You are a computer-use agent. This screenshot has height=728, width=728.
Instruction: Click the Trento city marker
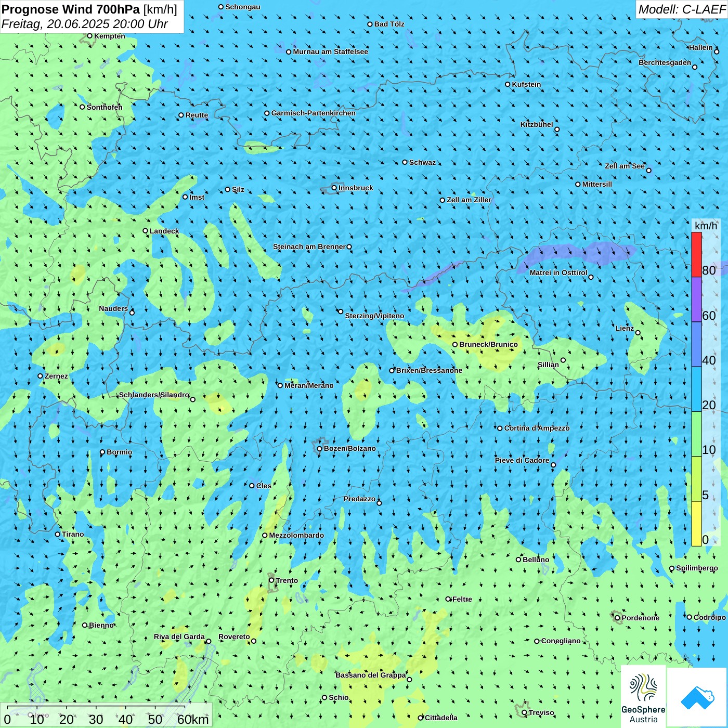[x=271, y=580]
